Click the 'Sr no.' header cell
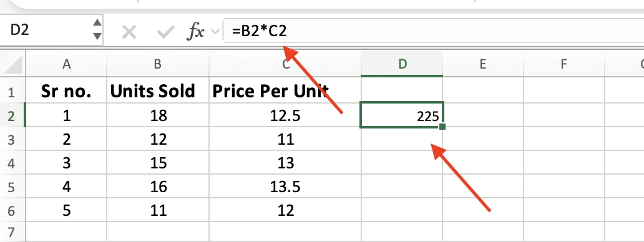 coord(66,90)
